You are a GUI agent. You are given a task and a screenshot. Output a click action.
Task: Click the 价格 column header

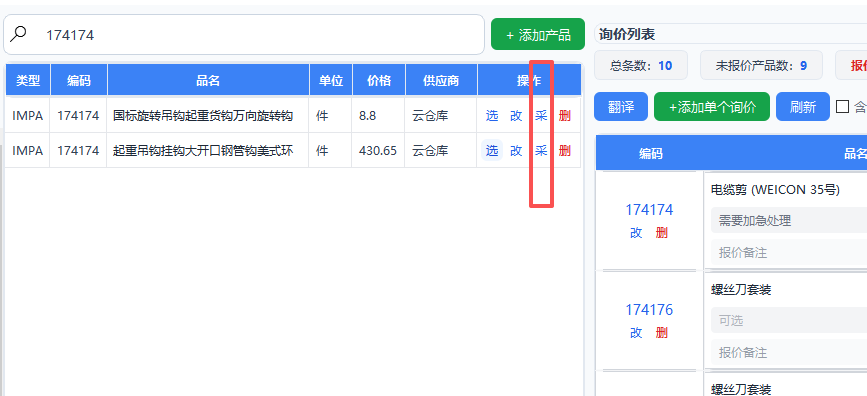[379, 80]
